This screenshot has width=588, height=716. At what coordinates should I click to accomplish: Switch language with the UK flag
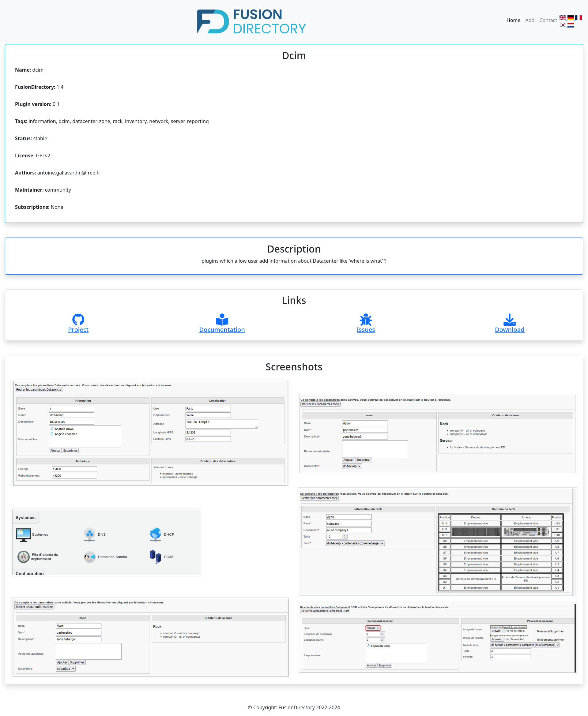563,18
